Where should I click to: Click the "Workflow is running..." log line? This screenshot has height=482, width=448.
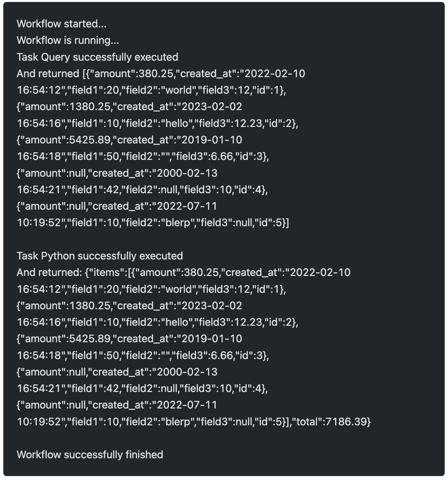[x=68, y=40]
